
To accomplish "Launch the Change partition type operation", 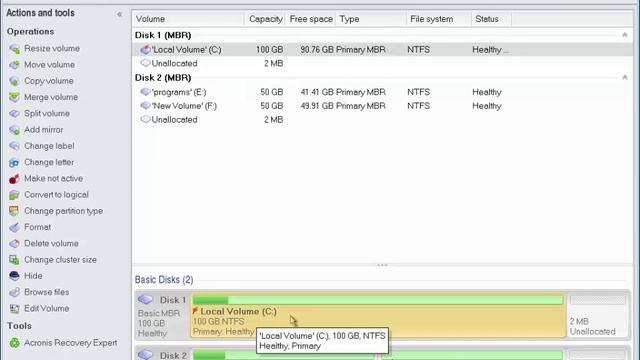I will click(x=64, y=211).
